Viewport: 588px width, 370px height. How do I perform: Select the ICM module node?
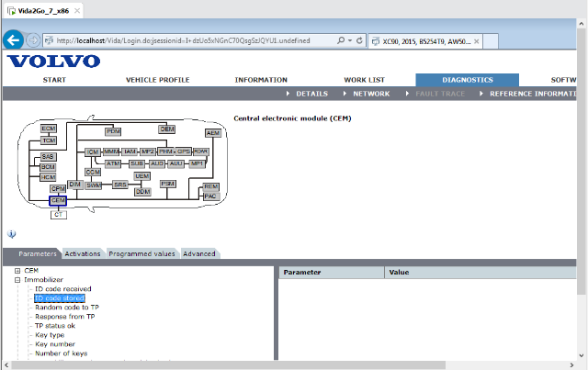92,152
